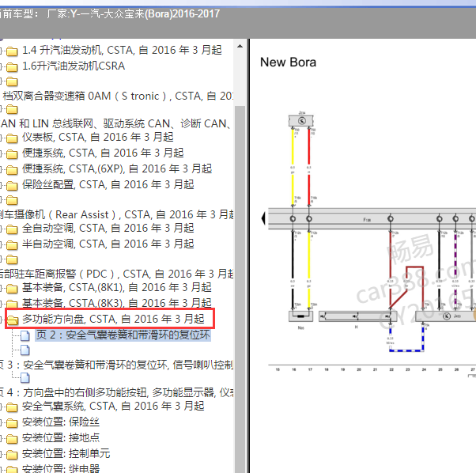Viewport: 476px width, 473px height.
Task: Select 全自动空调, CSTA entry
Action: pyautogui.click(x=108, y=228)
